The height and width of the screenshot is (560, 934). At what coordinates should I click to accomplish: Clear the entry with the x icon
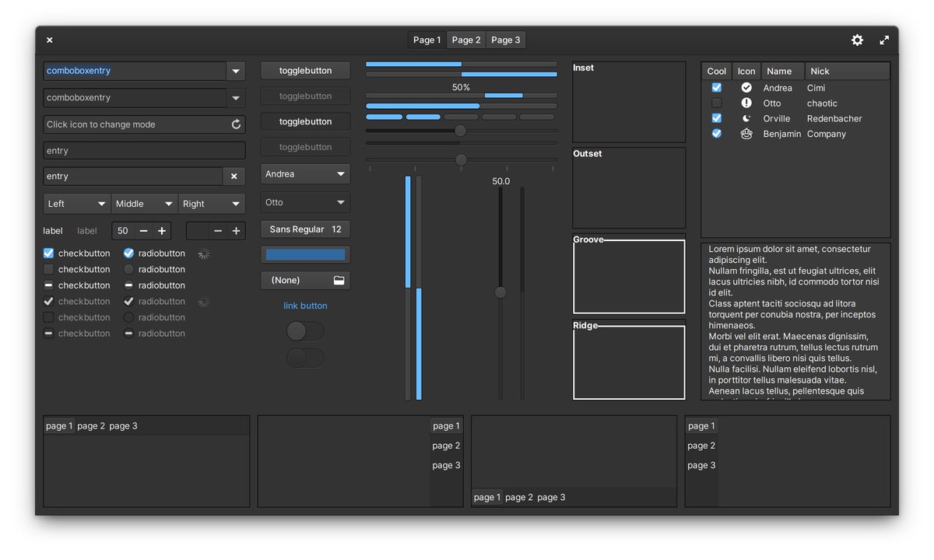[233, 177]
